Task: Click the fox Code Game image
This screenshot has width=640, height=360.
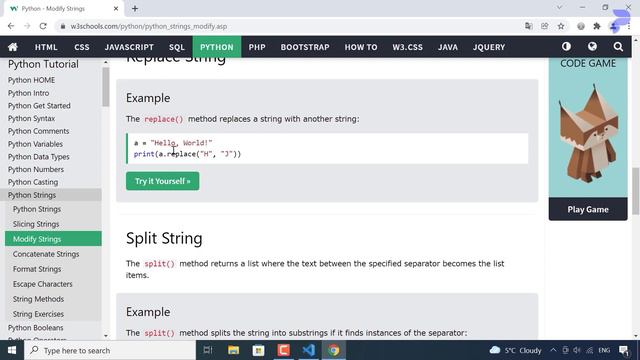Action: click(588, 134)
